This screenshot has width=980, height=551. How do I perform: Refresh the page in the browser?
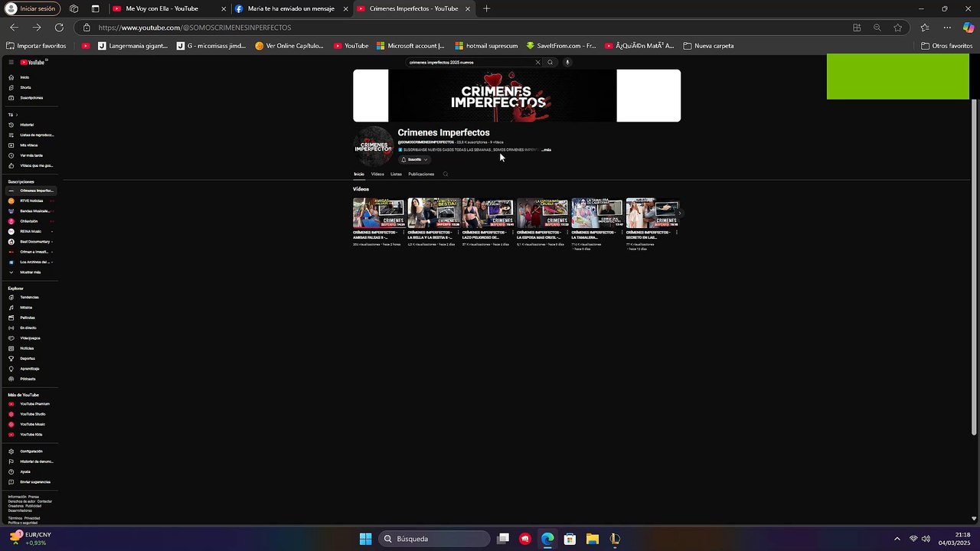pyautogui.click(x=59, y=28)
